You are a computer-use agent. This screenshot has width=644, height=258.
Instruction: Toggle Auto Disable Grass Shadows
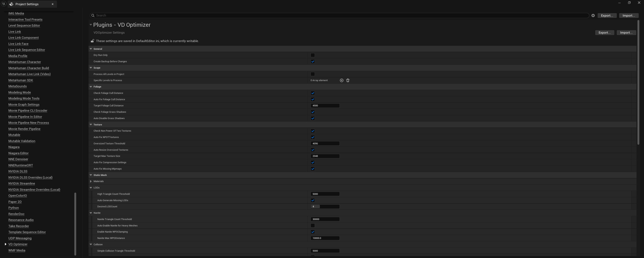tap(313, 118)
